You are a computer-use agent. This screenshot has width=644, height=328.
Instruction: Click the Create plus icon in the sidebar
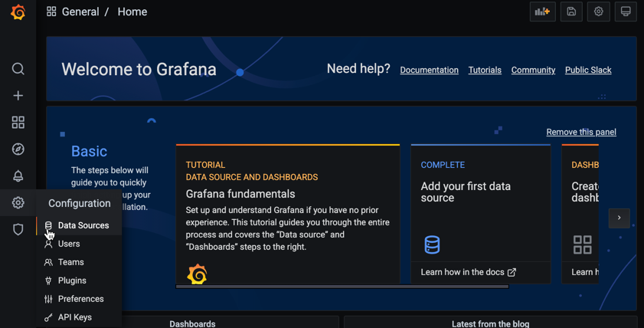tap(18, 95)
